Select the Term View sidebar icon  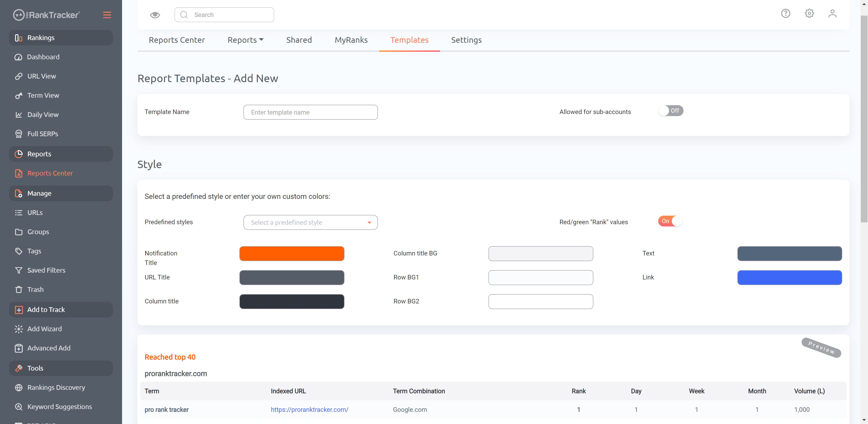pyautogui.click(x=19, y=95)
